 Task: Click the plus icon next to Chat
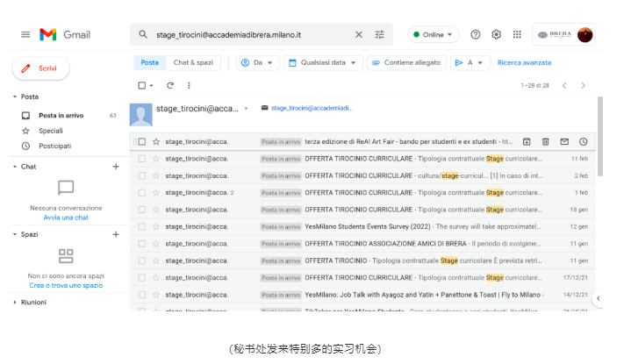point(116,167)
